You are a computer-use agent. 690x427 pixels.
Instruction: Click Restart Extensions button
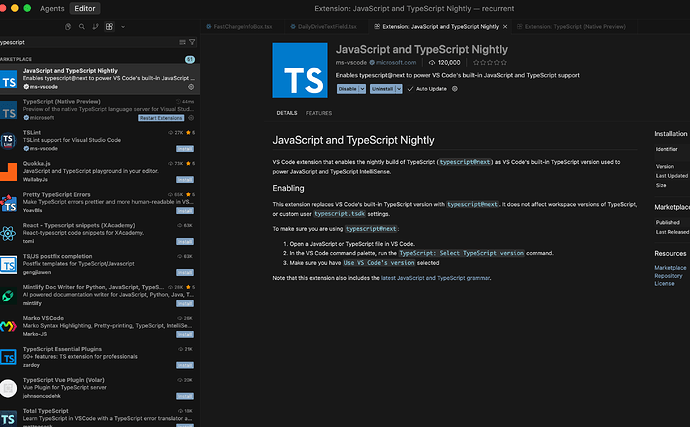pyautogui.click(x=161, y=118)
